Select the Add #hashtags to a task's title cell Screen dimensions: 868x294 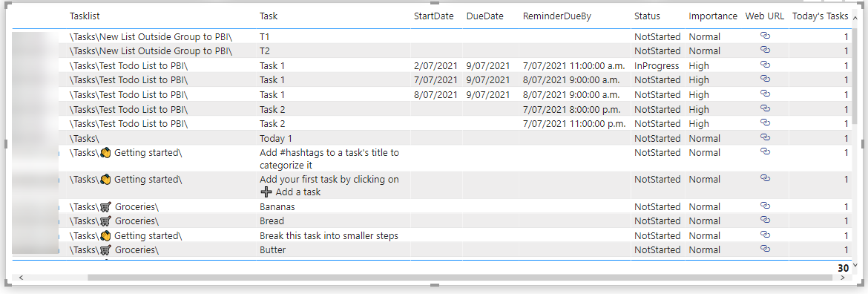coord(334,158)
